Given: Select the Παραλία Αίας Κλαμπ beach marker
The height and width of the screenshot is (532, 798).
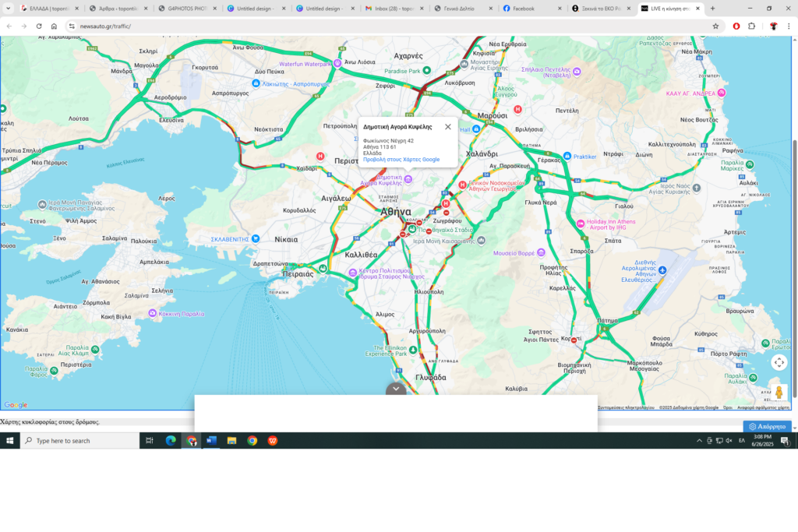Looking at the screenshot, I should tap(95, 350).
